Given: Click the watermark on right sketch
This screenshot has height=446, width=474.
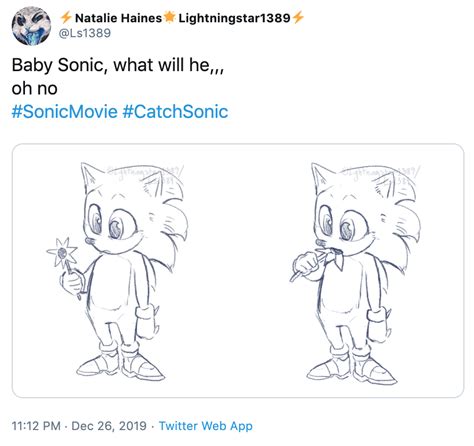Looking at the screenshot, I should point(380,172).
